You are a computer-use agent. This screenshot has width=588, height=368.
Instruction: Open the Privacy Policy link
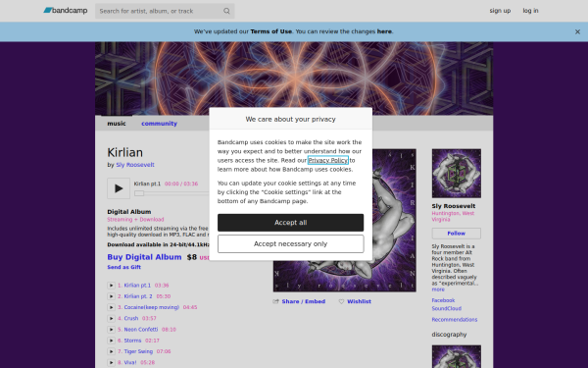328,160
